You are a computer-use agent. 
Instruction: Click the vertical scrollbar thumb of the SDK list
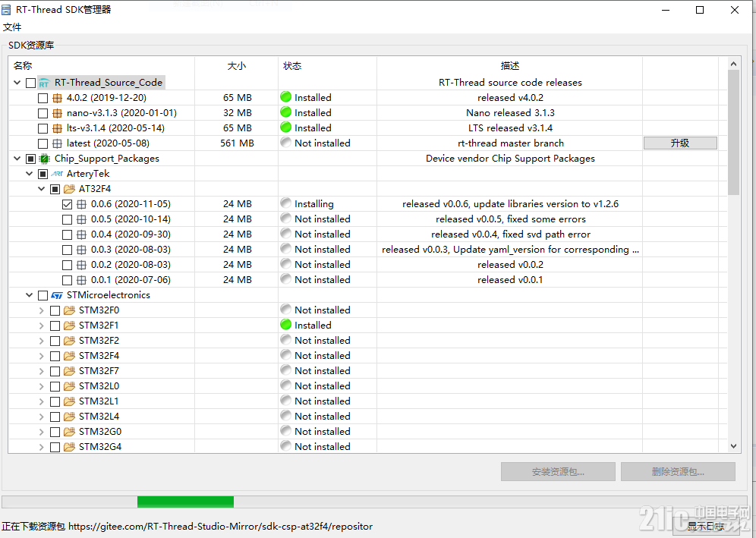click(x=733, y=133)
